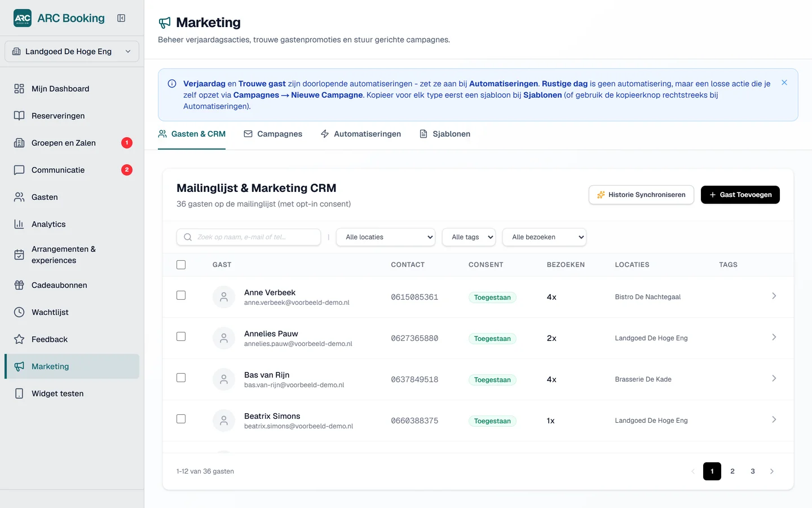812x508 pixels.
Task: Click the Mijn Dashboard grid icon
Action: (19, 89)
